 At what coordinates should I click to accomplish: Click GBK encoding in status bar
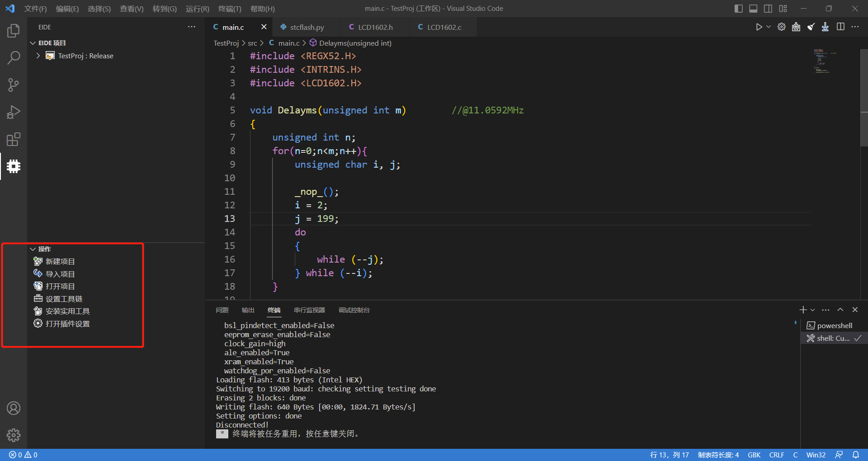click(x=754, y=455)
